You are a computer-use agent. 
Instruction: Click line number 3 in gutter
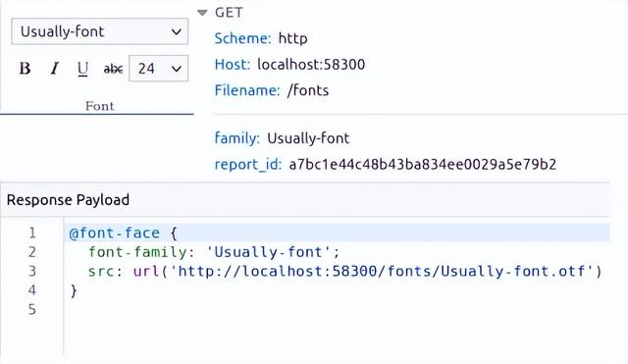point(32,271)
